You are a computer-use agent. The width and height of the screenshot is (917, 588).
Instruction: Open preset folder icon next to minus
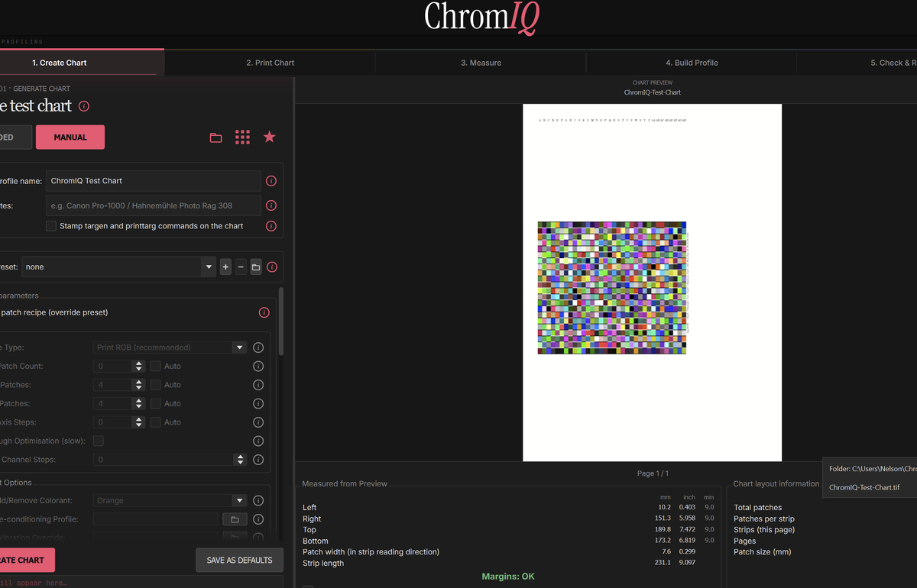click(x=256, y=267)
